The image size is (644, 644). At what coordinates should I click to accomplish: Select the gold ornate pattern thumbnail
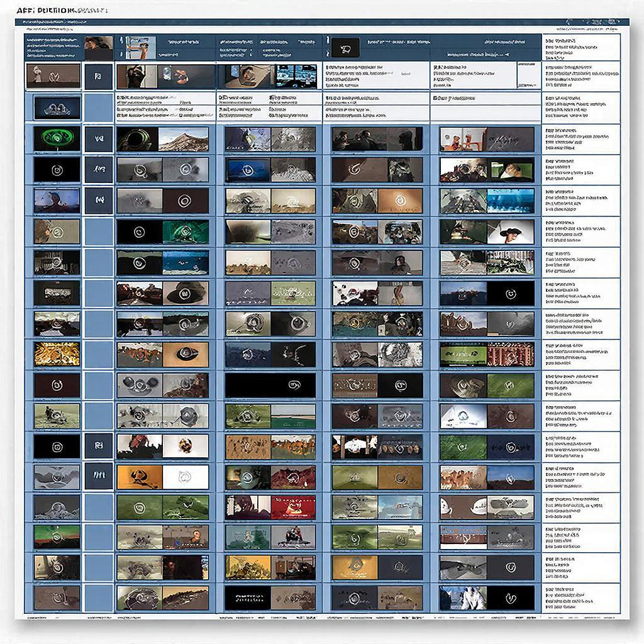coord(57,354)
